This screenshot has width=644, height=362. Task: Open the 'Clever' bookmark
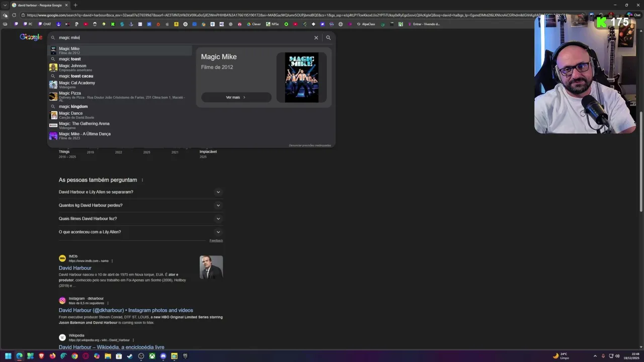tap(254, 24)
